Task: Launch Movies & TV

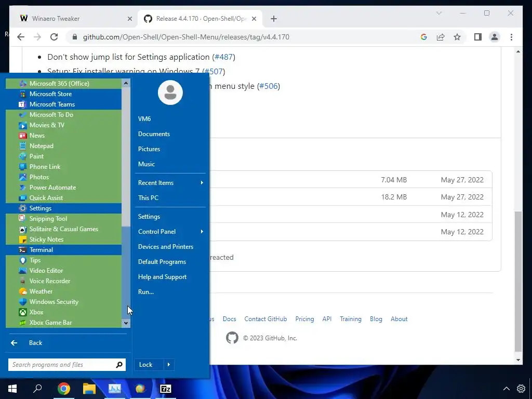Action: pyautogui.click(x=63, y=125)
